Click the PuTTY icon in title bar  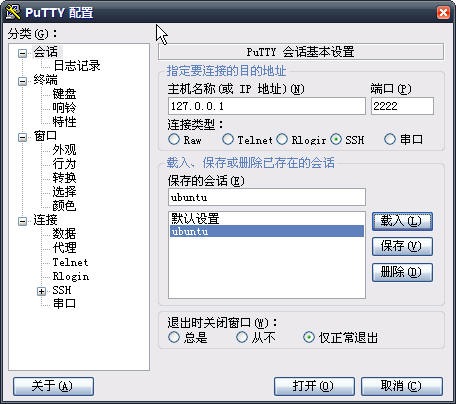click(13, 12)
